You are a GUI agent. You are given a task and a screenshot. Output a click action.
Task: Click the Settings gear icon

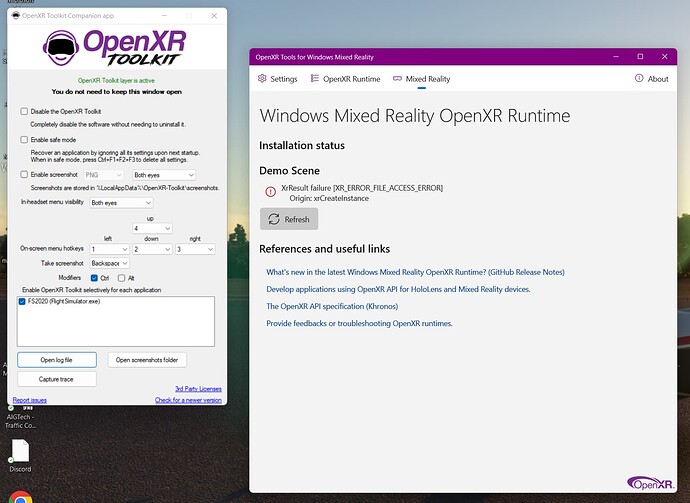pyautogui.click(x=263, y=79)
